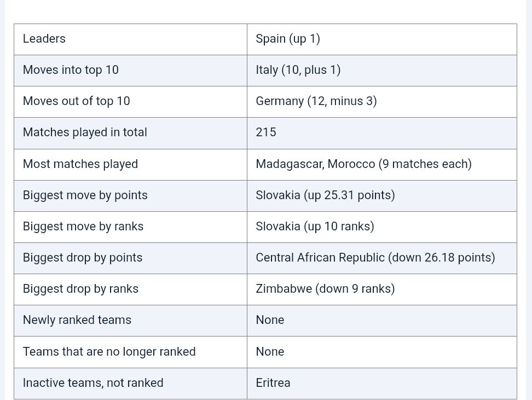Select the "Central African Republic" cell
Screen dimensions: 532x400
[x=375, y=258]
